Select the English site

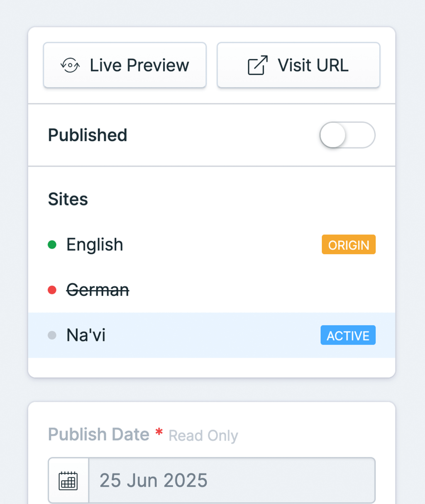(x=95, y=245)
